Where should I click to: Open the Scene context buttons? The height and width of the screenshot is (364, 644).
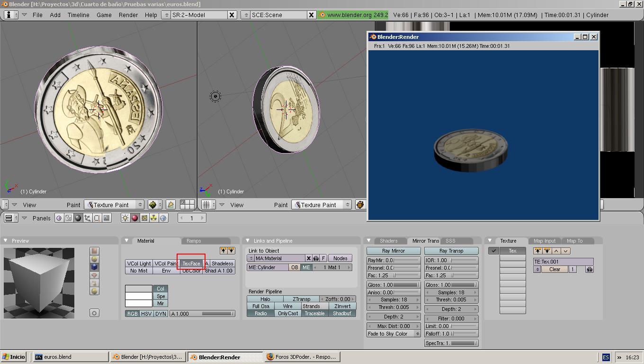[x=107, y=218]
